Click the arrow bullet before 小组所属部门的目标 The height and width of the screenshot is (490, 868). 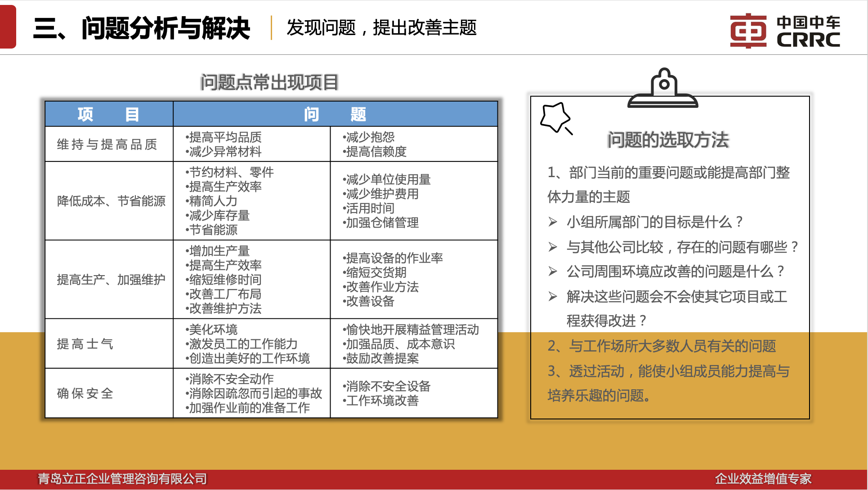coord(553,222)
